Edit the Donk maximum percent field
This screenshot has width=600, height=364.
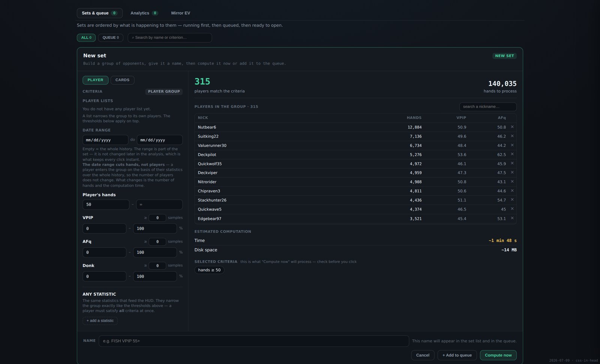click(155, 276)
